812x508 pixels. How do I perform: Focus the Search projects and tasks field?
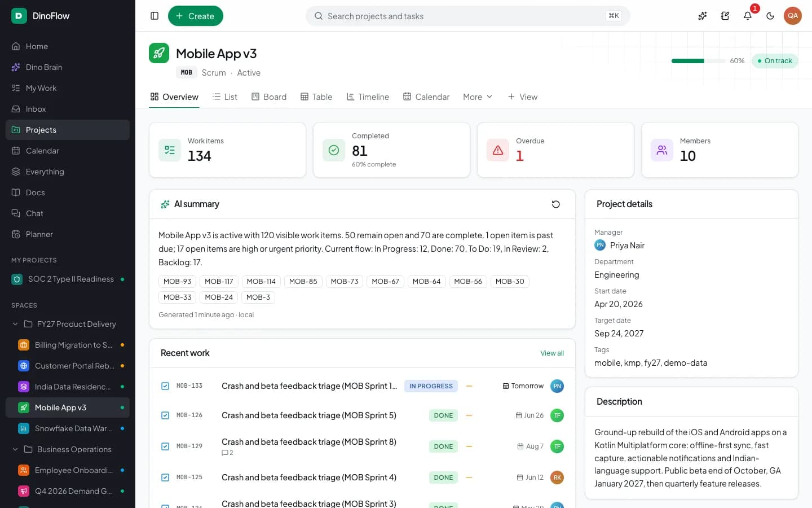pos(468,16)
